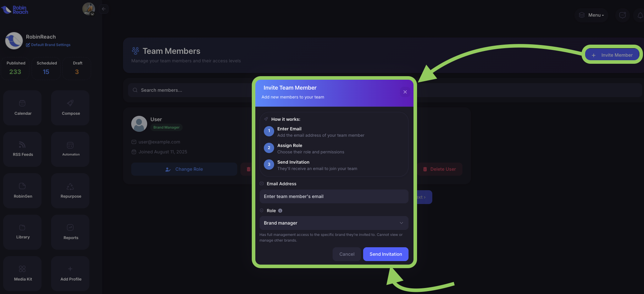644x294 pixels.
Task: Open the Reports tile
Action: 71,232
